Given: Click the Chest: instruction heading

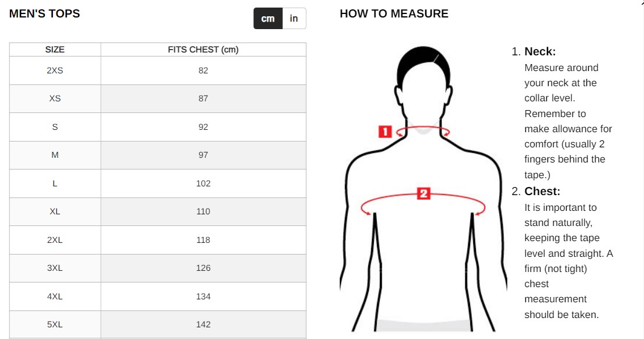Looking at the screenshot, I should click(542, 191).
